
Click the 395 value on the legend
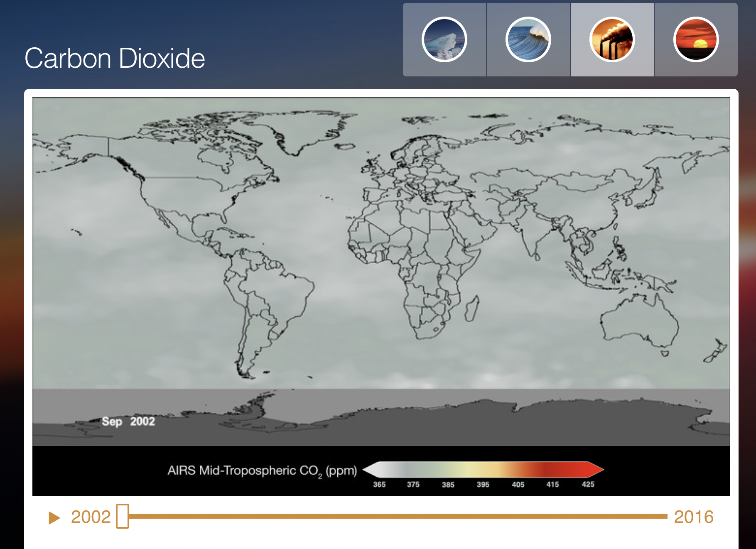483,485
